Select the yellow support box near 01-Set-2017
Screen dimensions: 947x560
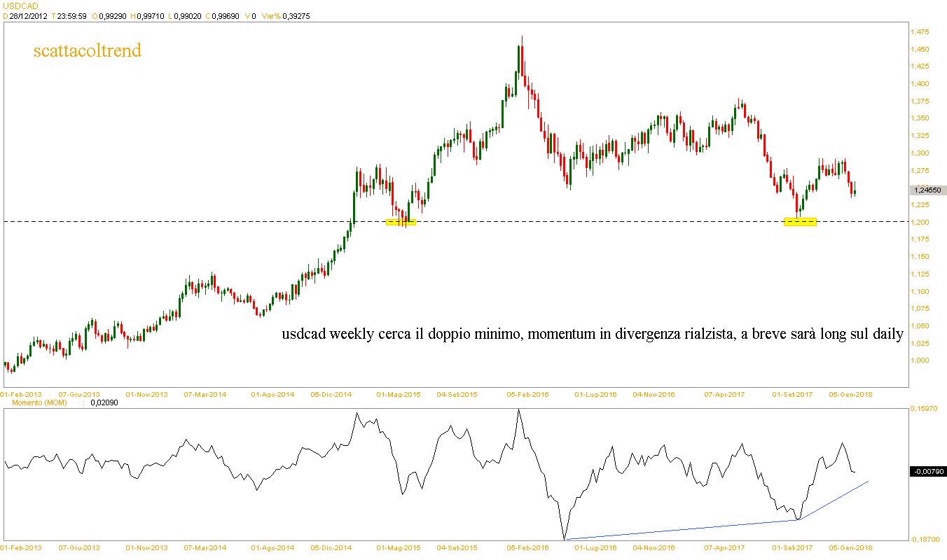pos(800,222)
